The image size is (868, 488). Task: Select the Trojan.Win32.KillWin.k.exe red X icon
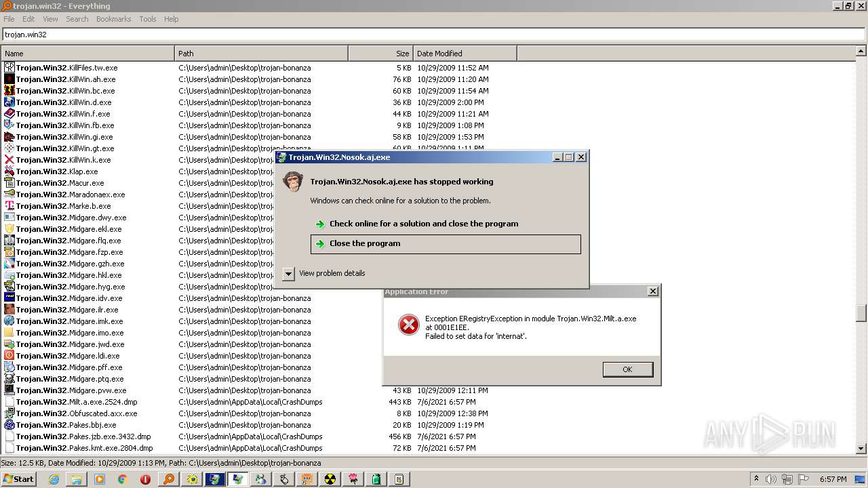pyautogui.click(x=9, y=160)
